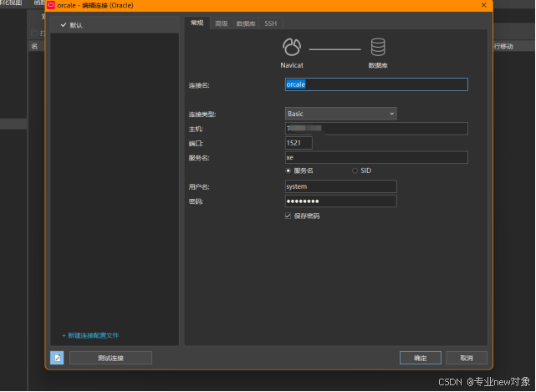Image resolution: width=536 pixels, height=392 pixels.
Task: Select the SID radio button
Action: (355, 171)
